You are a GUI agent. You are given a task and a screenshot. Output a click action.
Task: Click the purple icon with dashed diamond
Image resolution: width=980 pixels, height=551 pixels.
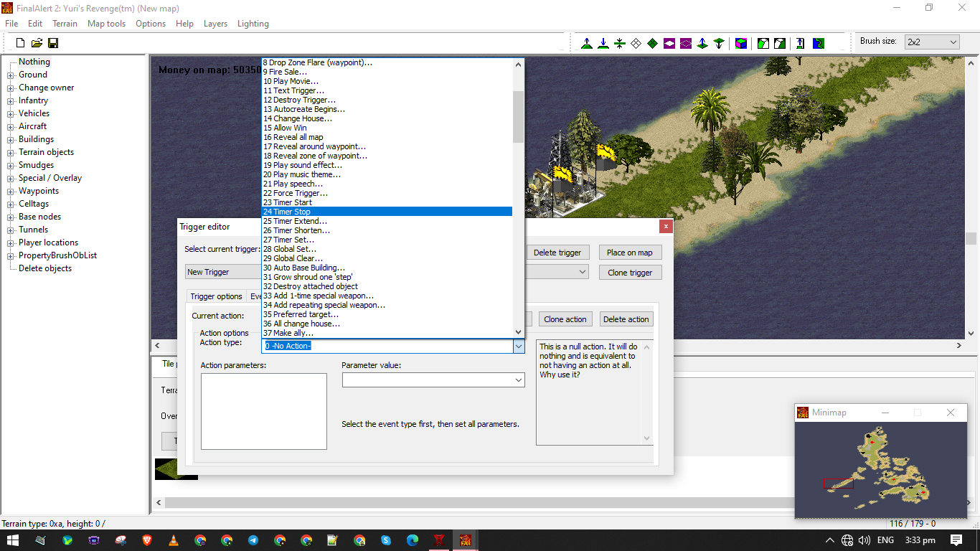[x=686, y=43]
